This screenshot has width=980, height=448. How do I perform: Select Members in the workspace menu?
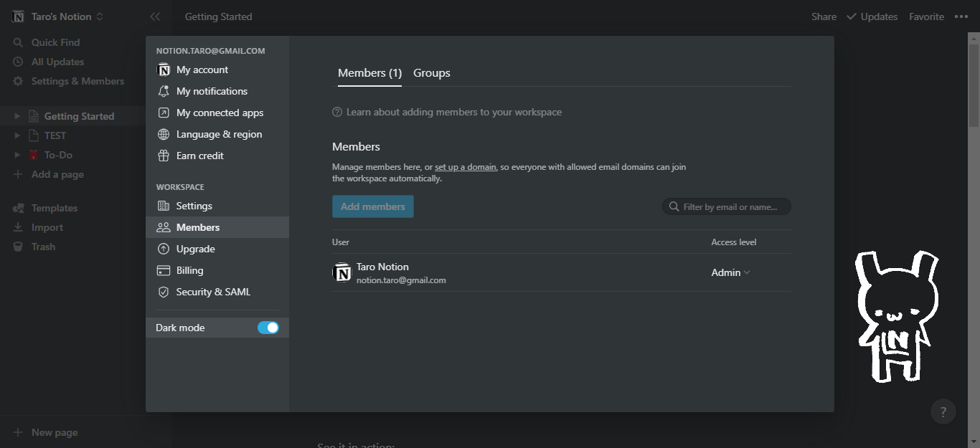[217, 227]
